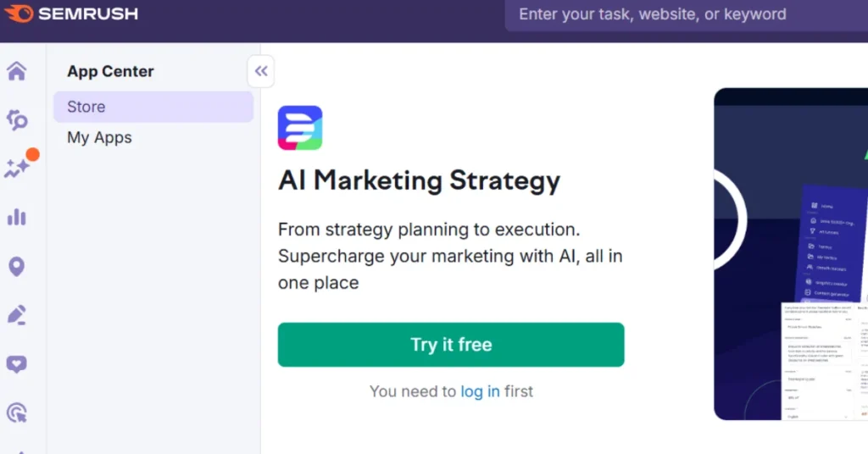Click the App Center panel heading
Viewport: 868px width, 454px height.
[110, 71]
